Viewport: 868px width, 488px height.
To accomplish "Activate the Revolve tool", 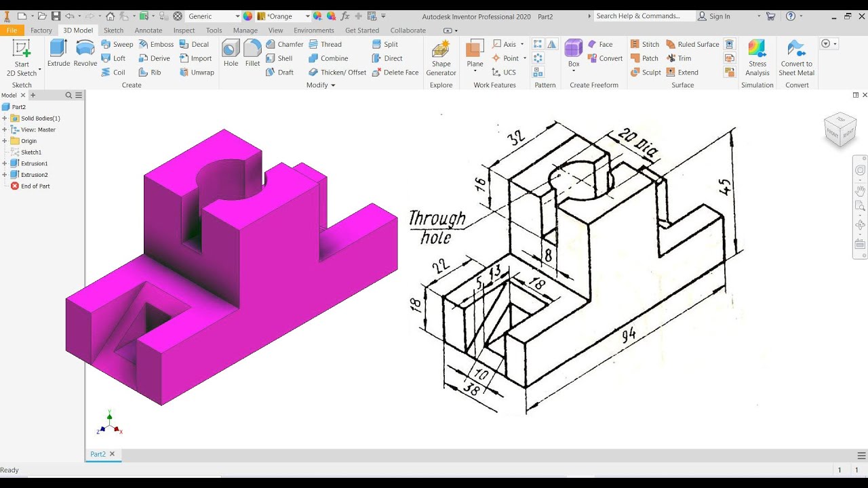I will point(85,54).
